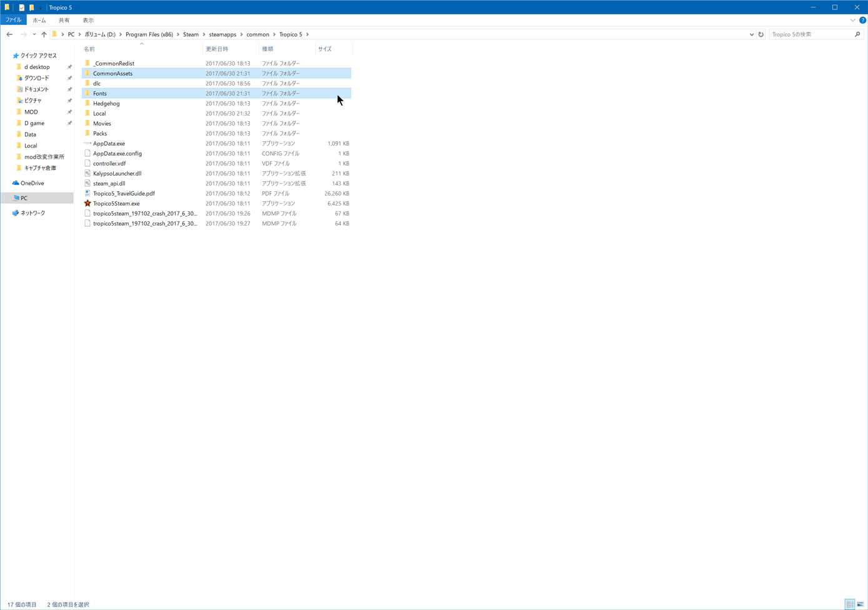
Task: Switch to the 表示 tab
Action: tap(88, 20)
